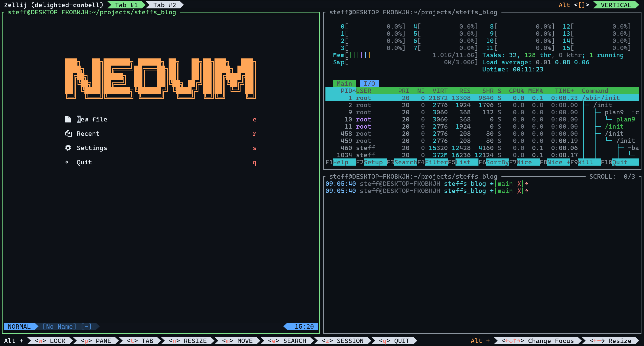Image resolution: width=644 pixels, height=346 pixels.
Task: Open htop F6 SortBy
Action: coord(494,162)
